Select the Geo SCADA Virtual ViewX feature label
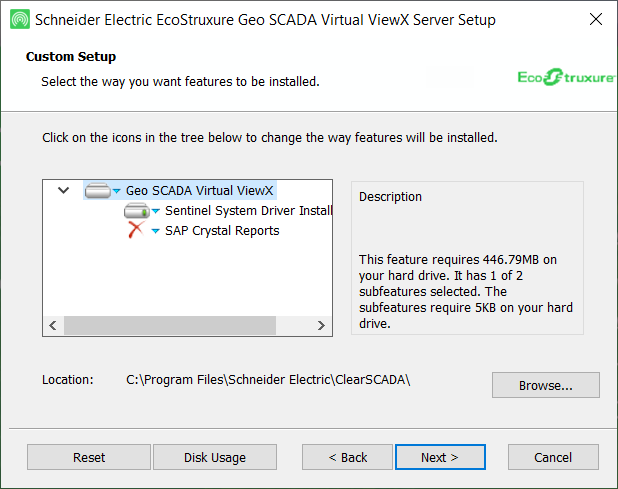Viewport: 618px width, 489px height. (199, 191)
